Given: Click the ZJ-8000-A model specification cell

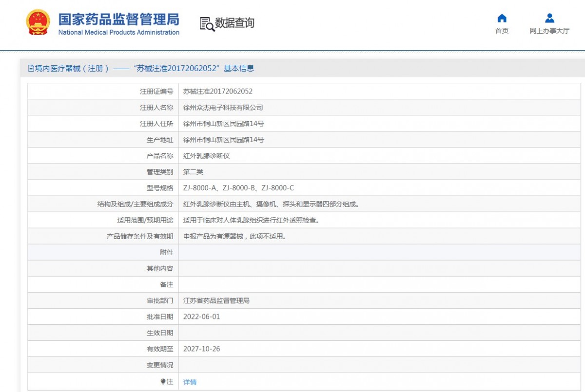Looking at the screenshot, I should point(238,188).
